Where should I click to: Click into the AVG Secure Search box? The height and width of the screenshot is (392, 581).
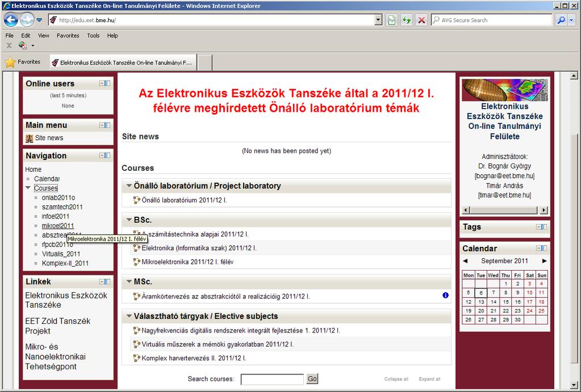491,20
